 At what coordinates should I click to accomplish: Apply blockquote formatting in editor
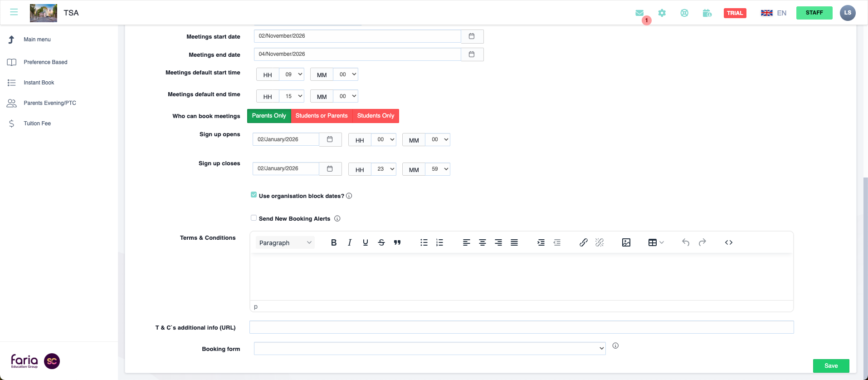click(x=397, y=242)
